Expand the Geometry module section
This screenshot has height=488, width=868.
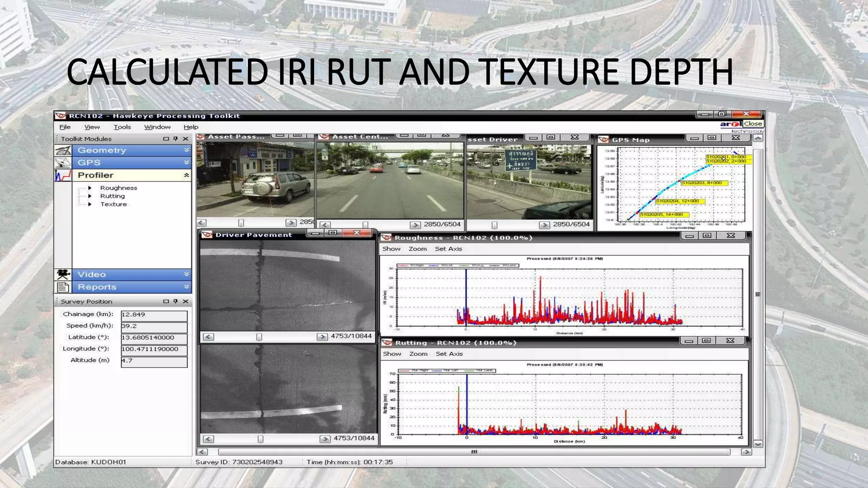(186, 150)
